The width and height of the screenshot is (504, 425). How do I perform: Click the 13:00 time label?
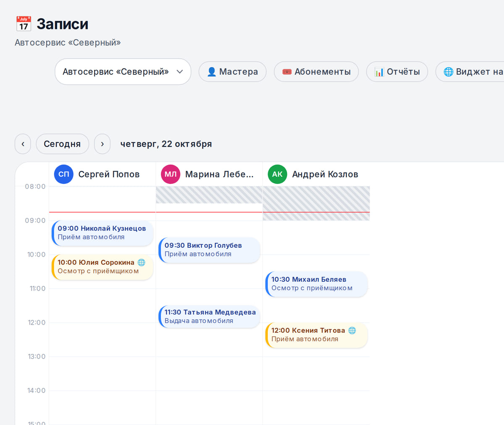[x=37, y=357]
